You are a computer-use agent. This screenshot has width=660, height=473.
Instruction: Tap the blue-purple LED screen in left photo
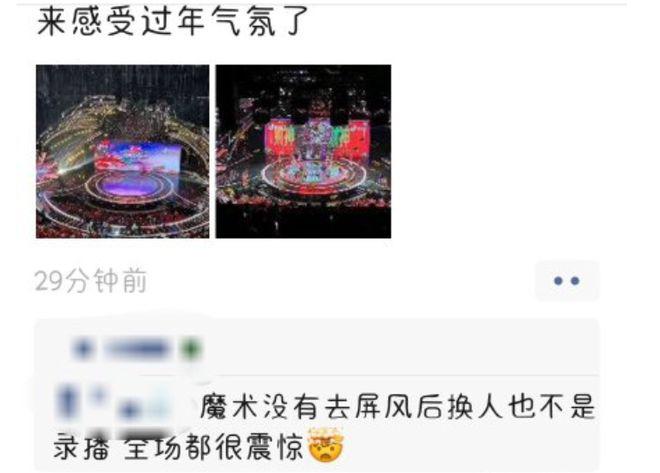point(137,157)
